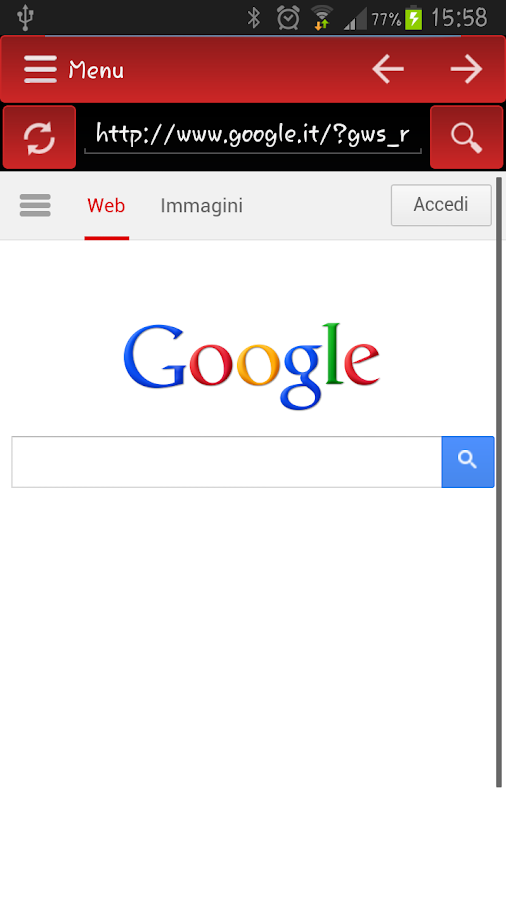Screen dimensions: 506x900
Task: Tap the Bluetooth status icon
Action: [x=254, y=18]
